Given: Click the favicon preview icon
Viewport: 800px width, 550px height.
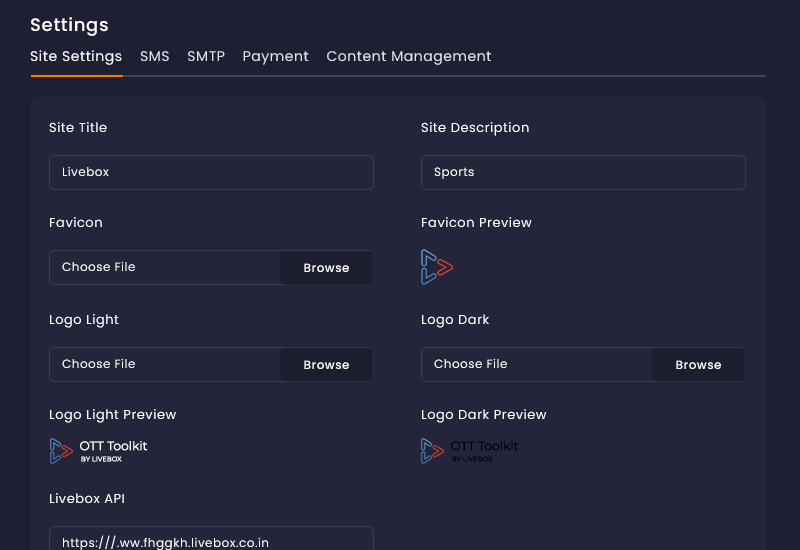Looking at the screenshot, I should pos(437,267).
